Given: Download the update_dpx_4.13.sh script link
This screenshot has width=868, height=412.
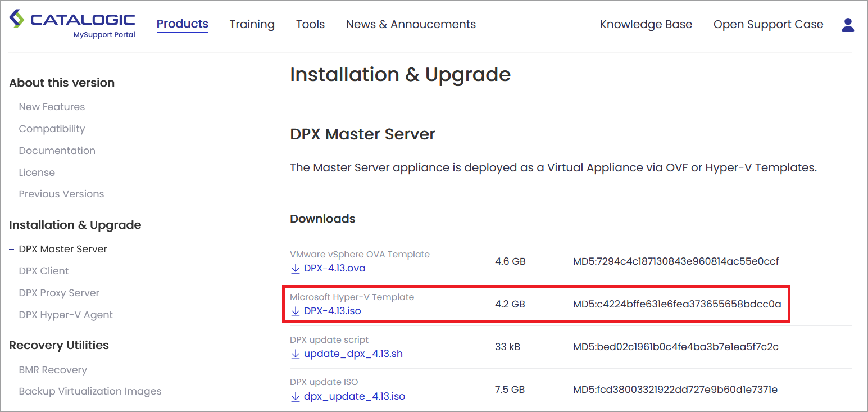Looking at the screenshot, I should click(353, 354).
